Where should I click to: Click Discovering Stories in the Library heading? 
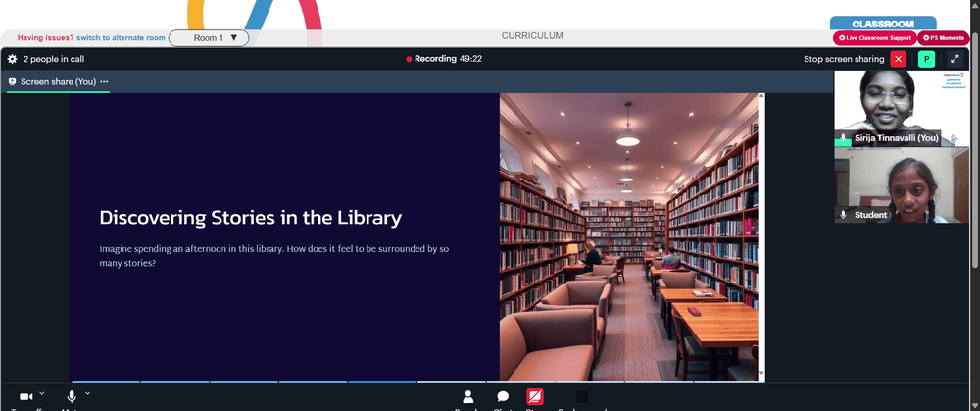click(251, 218)
